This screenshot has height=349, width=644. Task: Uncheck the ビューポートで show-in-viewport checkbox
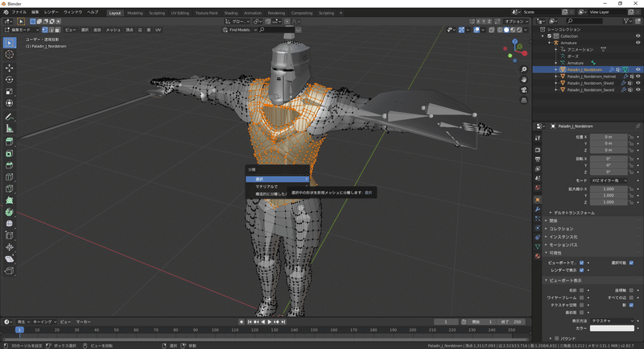click(x=581, y=263)
